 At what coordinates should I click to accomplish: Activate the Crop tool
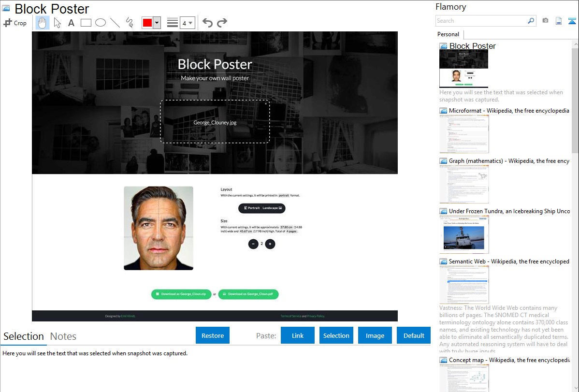click(15, 23)
